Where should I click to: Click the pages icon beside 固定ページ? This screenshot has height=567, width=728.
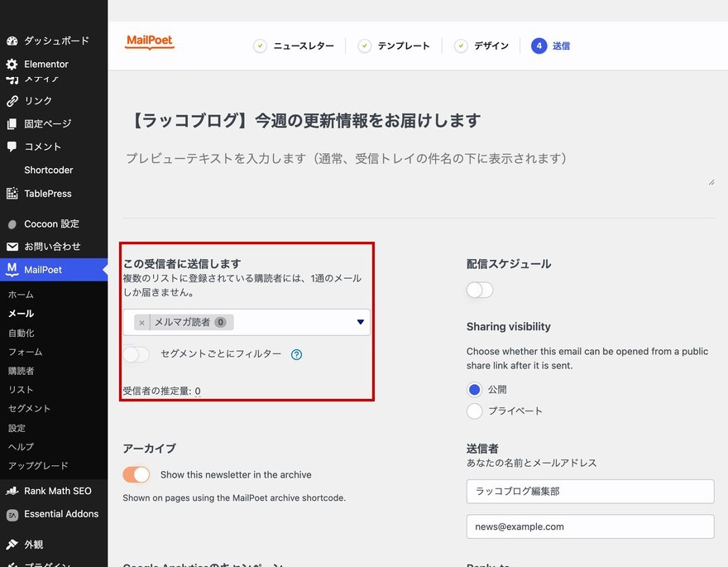click(12, 124)
